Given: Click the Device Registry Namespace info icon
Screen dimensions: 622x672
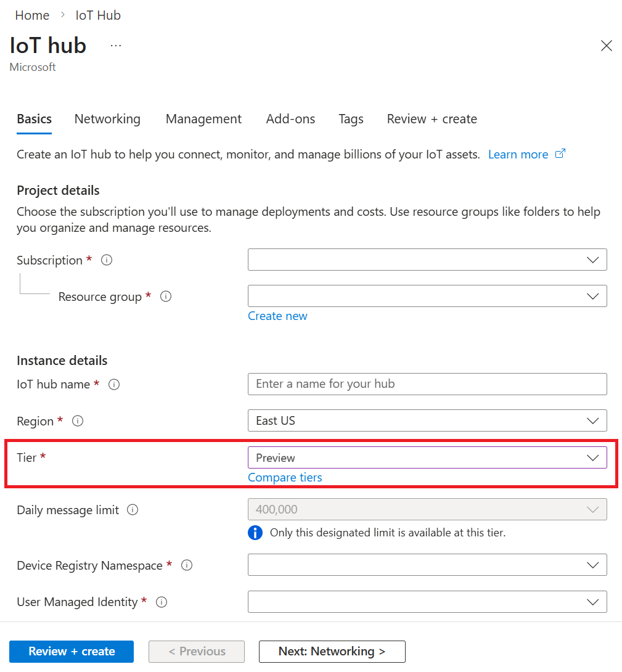Looking at the screenshot, I should pos(186,565).
